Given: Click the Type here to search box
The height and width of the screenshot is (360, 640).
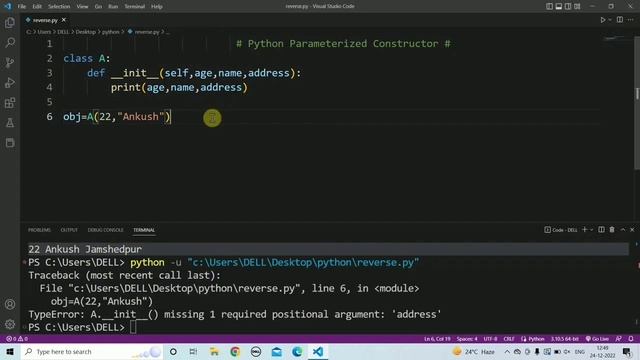Looking at the screenshot, I should (x=92, y=351).
